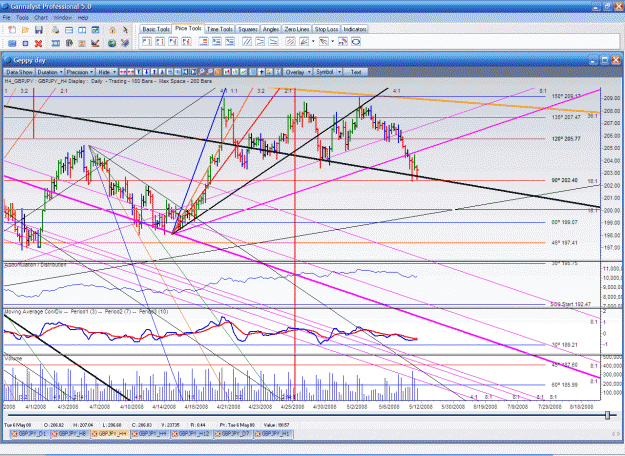Open the Chart menu
This screenshot has height=456, width=625.
click(41, 18)
